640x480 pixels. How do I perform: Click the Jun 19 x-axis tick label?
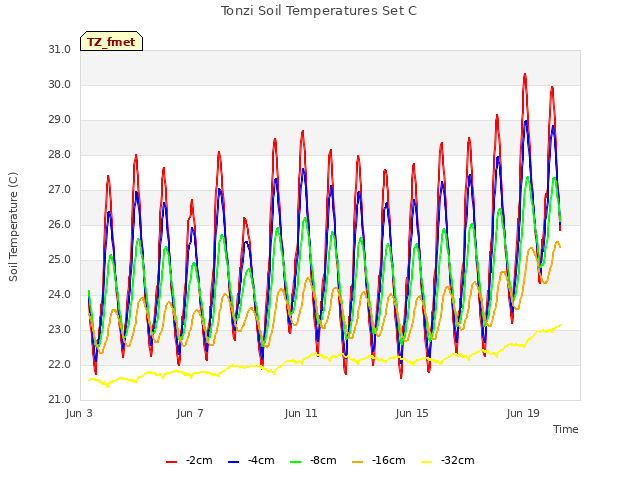(523, 413)
